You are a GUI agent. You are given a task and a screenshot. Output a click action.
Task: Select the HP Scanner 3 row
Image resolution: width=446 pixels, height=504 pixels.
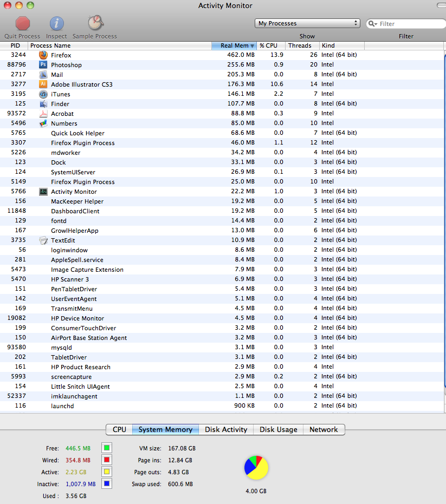[x=222, y=279]
